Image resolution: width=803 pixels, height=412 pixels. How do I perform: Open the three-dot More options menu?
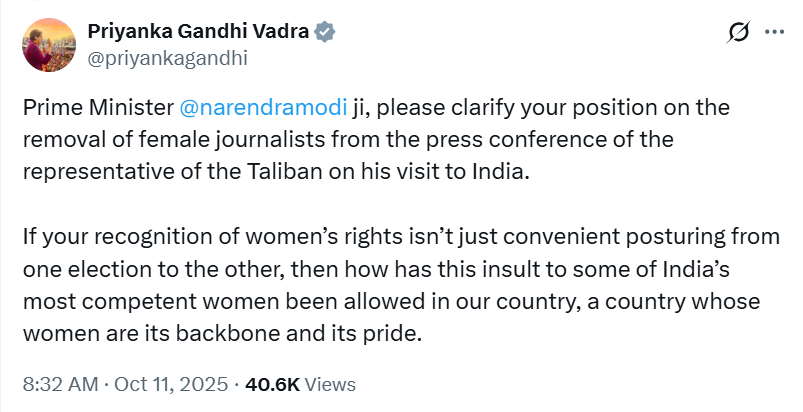pos(774,33)
